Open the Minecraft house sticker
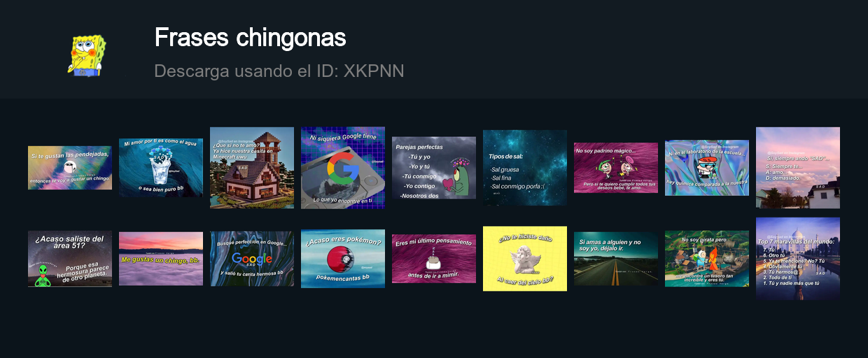The width and height of the screenshot is (868, 358). point(252,168)
